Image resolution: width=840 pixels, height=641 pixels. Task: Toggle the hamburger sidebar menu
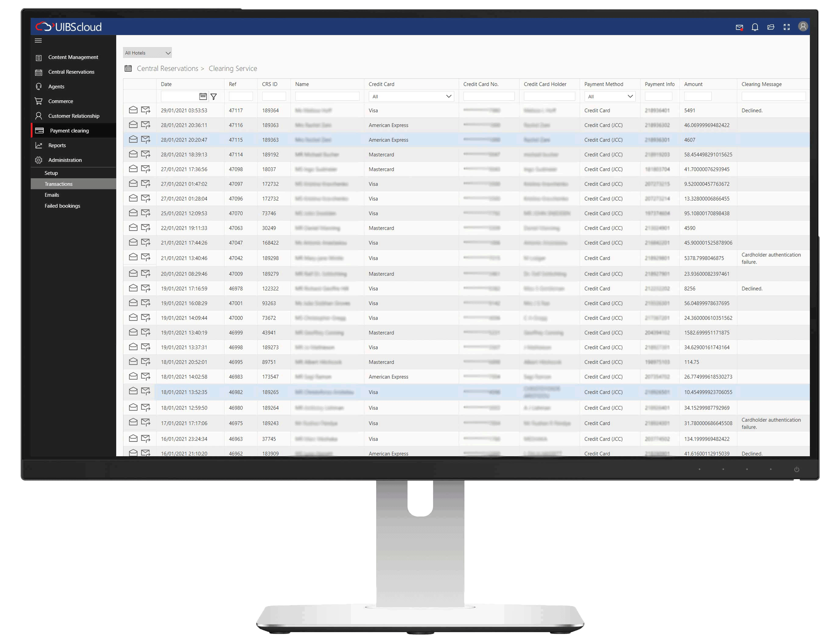click(38, 40)
